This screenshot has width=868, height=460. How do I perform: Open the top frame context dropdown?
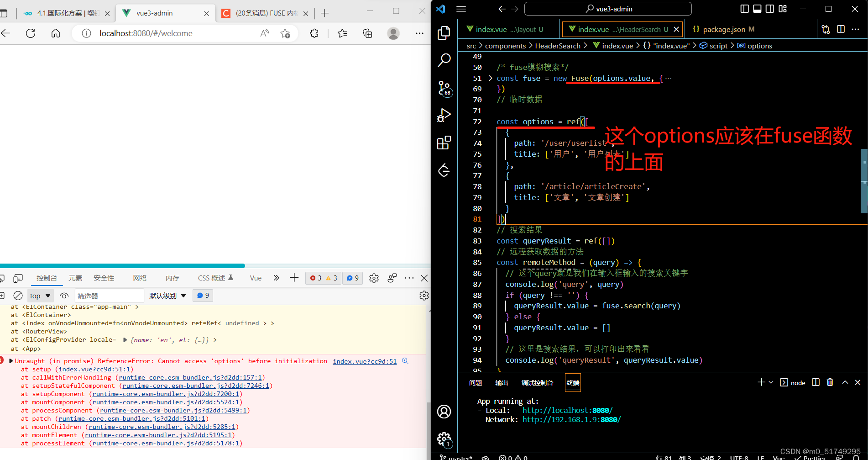pos(40,295)
